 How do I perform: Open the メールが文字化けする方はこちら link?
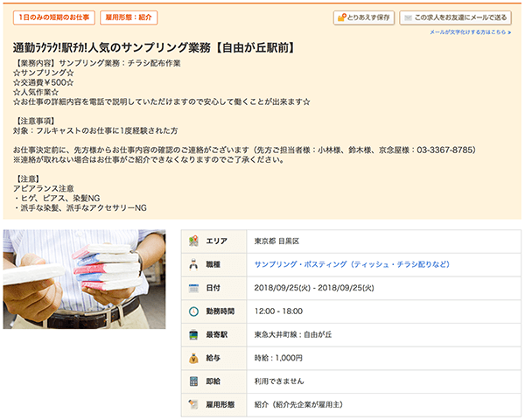pyautogui.click(x=470, y=32)
